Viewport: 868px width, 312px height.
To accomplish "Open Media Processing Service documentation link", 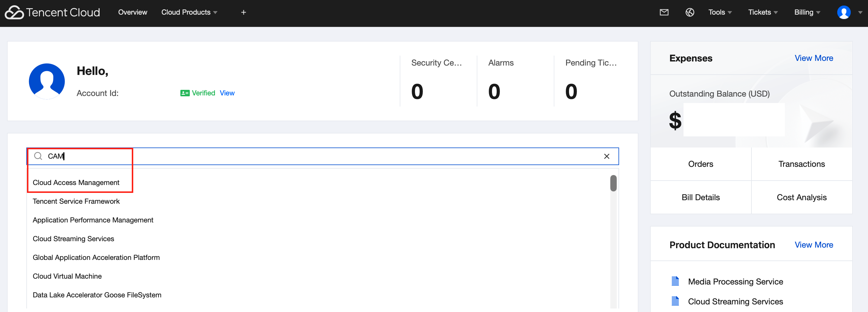I will 735,281.
